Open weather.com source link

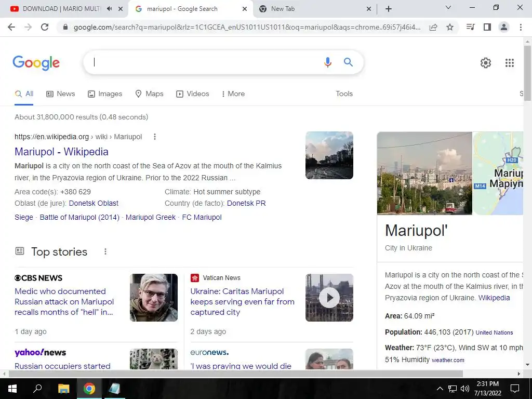click(448, 360)
